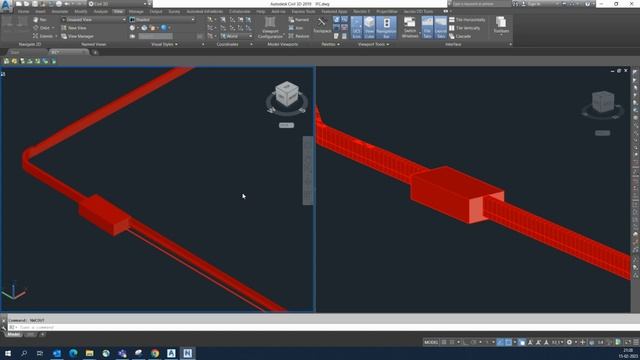Open Microsoft Edge from taskbar
The width and height of the screenshot is (640, 360).
click(73, 353)
